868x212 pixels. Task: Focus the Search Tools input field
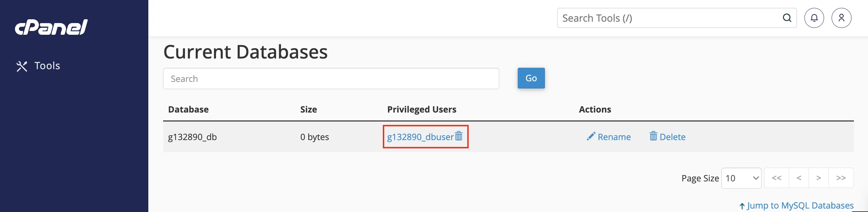click(x=670, y=18)
